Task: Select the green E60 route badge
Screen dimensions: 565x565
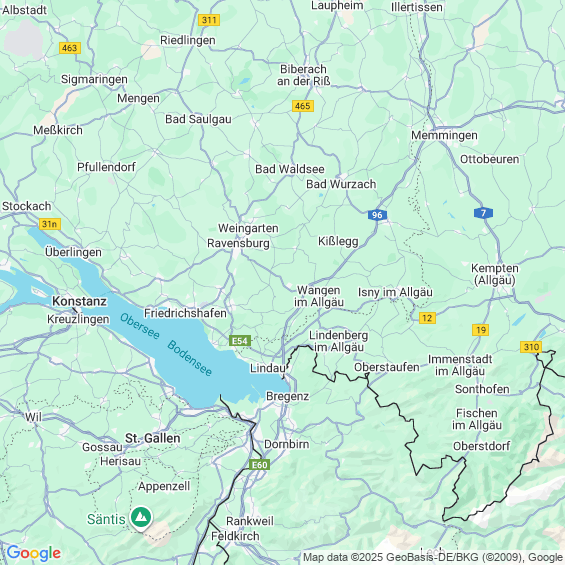Action: point(259,465)
